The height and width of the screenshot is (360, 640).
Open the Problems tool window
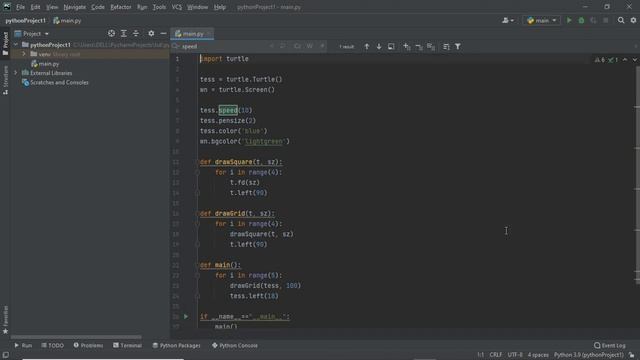point(88,345)
